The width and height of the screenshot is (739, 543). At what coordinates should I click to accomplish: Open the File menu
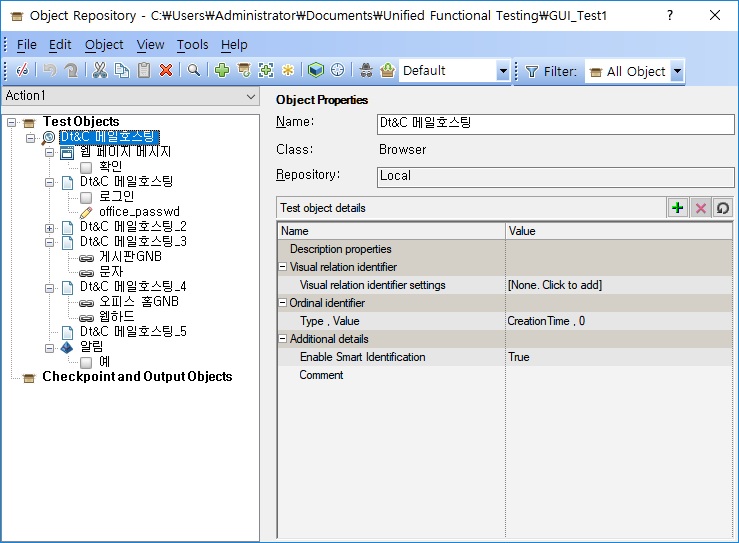tap(26, 45)
